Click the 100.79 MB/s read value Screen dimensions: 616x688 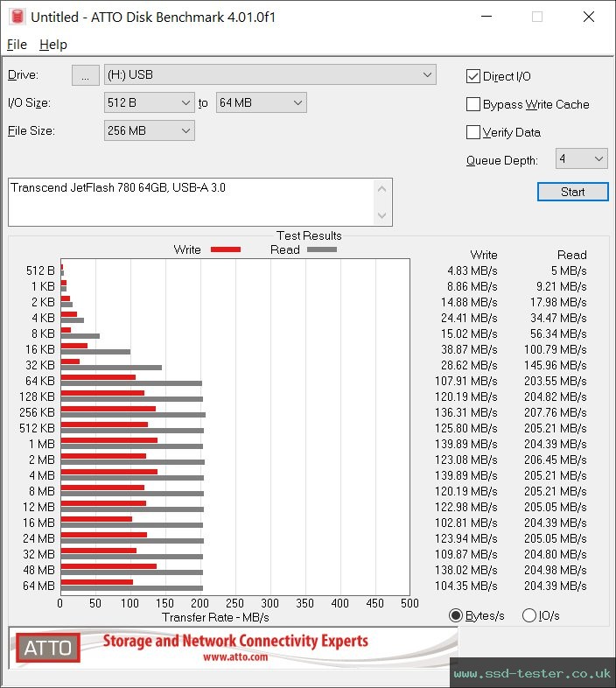(556, 349)
